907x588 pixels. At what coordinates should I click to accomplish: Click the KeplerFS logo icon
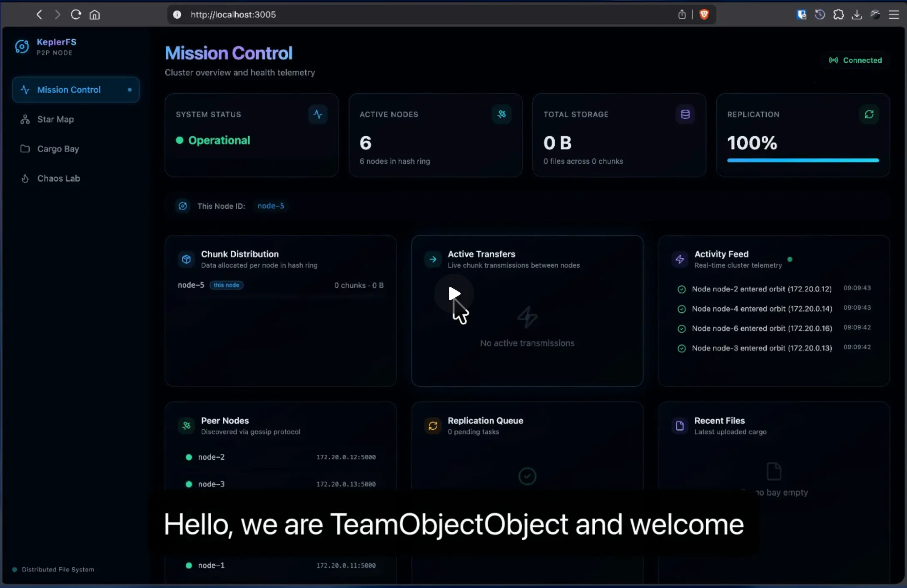click(x=22, y=47)
